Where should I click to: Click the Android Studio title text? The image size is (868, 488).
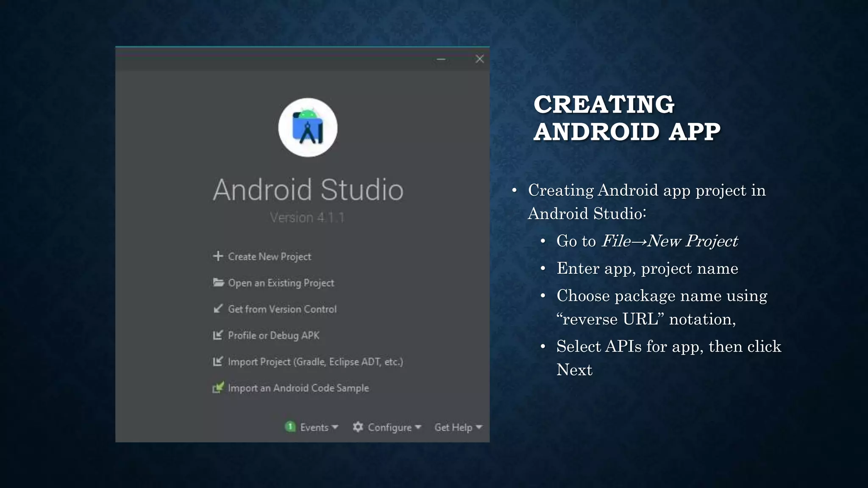coord(308,189)
